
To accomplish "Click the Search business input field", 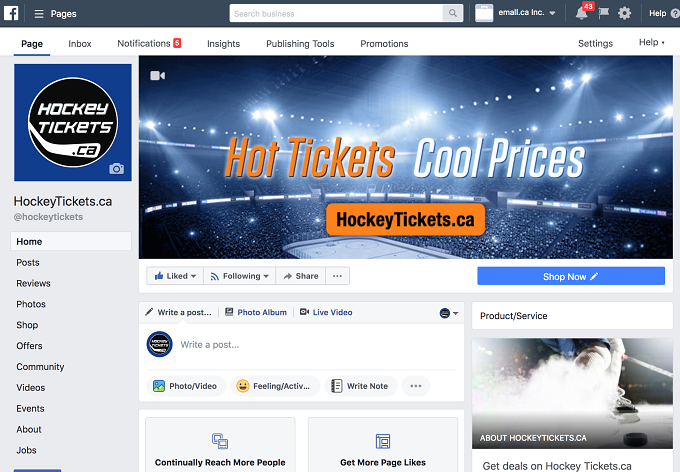I will pyautogui.click(x=336, y=13).
